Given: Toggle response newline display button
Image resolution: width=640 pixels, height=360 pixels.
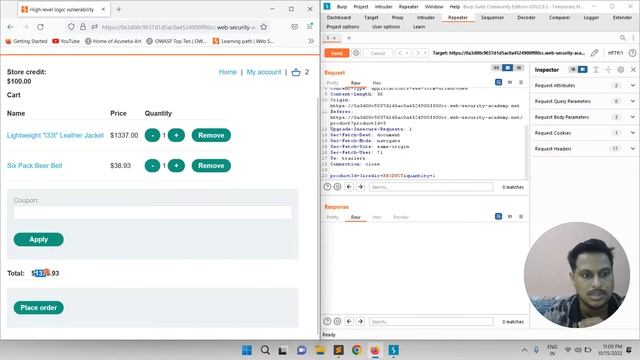Looking at the screenshot, I should click(510, 216).
